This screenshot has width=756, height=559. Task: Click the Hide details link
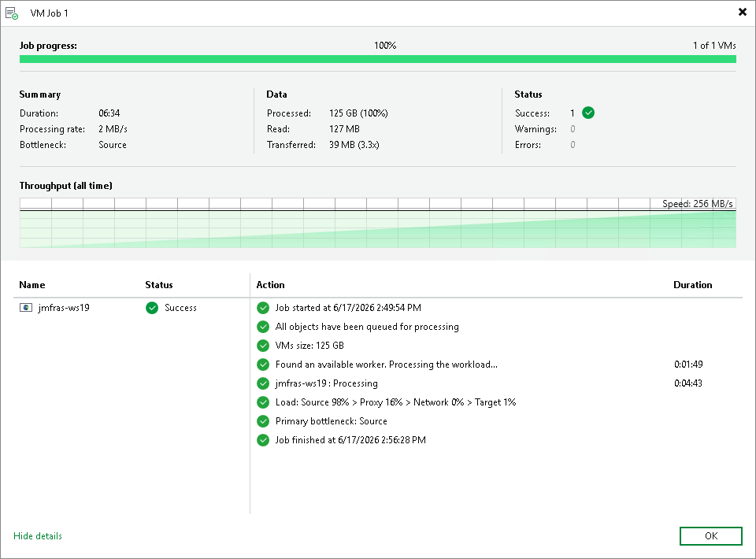[x=38, y=536]
